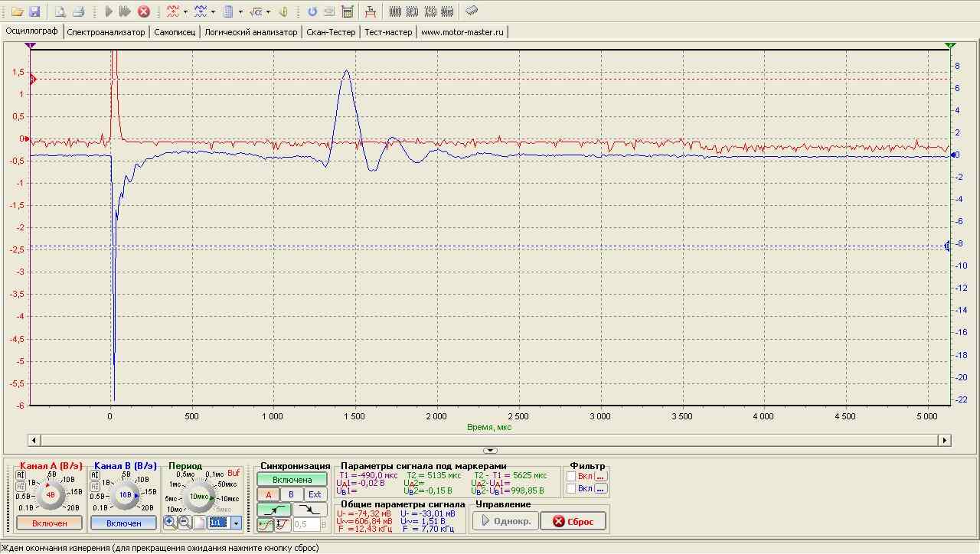Screen dimensions: 980x554
Task: Click the microchip icon at toolbar end
Action: click(x=472, y=11)
